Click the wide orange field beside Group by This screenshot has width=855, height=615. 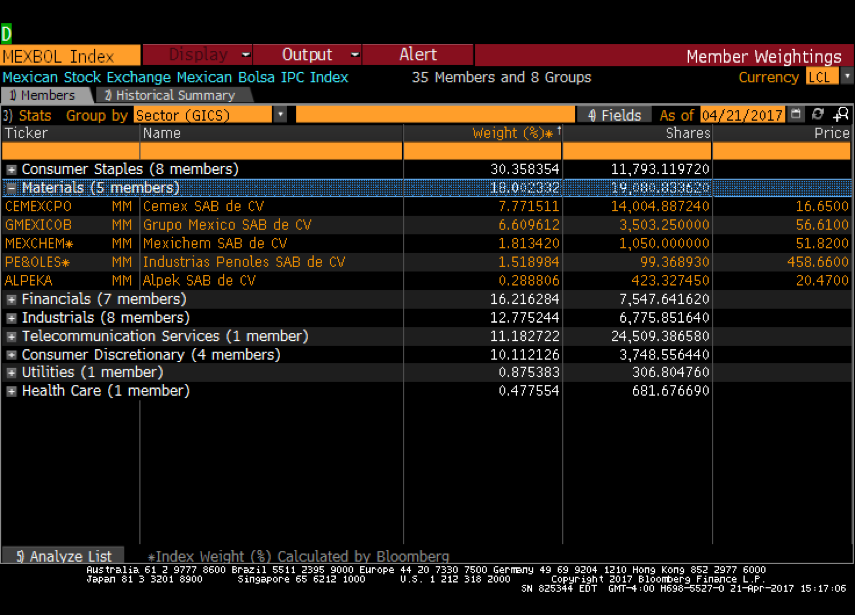pyautogui.click(x=435, y=115)
